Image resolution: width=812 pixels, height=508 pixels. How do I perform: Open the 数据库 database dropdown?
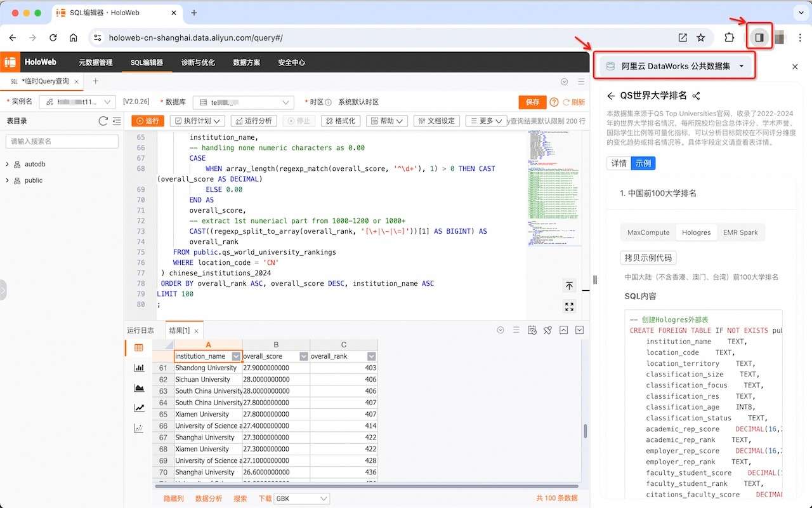coord(244,102)
